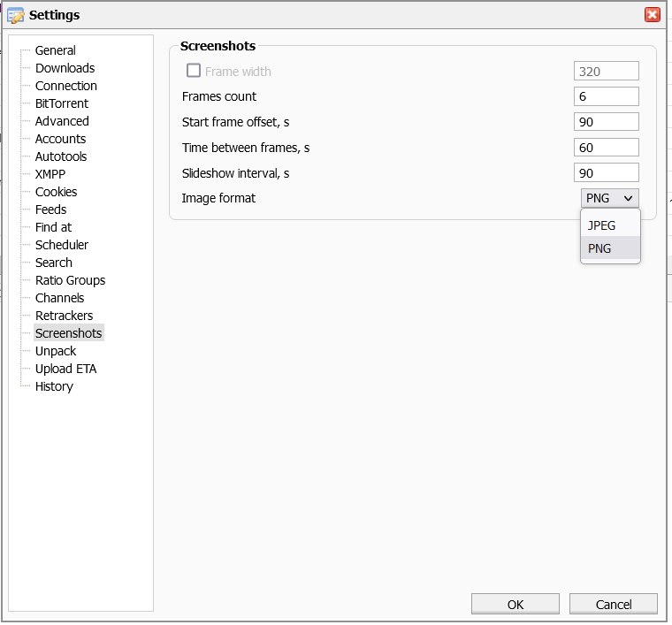Viewport: 672px width, 625px height.
Task: Choose PNG from the format list
Action: [599, 248]
